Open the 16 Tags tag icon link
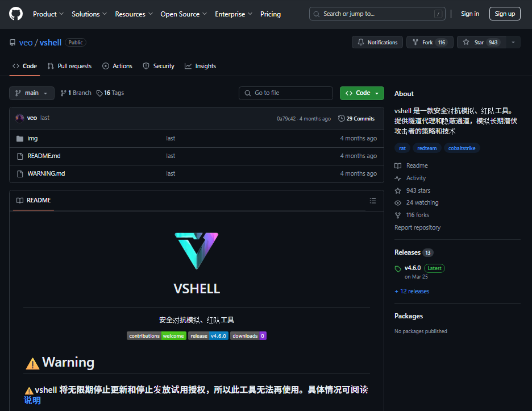Viewport: 532px width, 411px height. (x=99, y=93)
